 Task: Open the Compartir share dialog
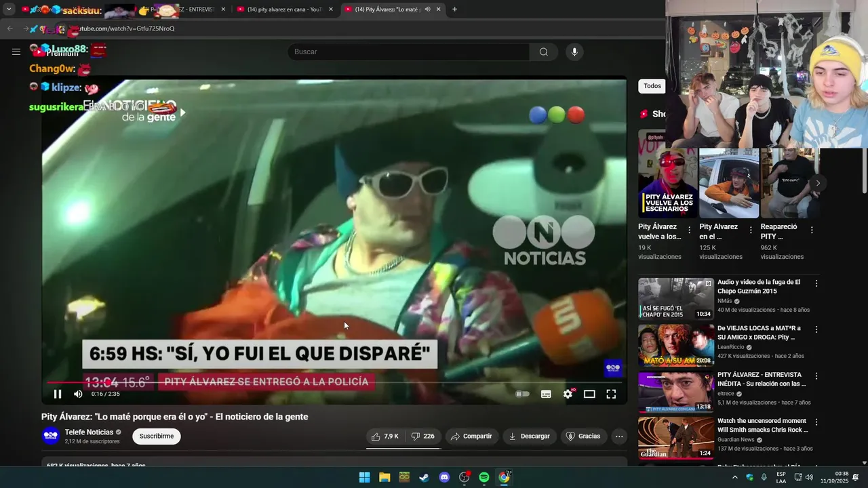pyautogui.click(x=471, y=436)
